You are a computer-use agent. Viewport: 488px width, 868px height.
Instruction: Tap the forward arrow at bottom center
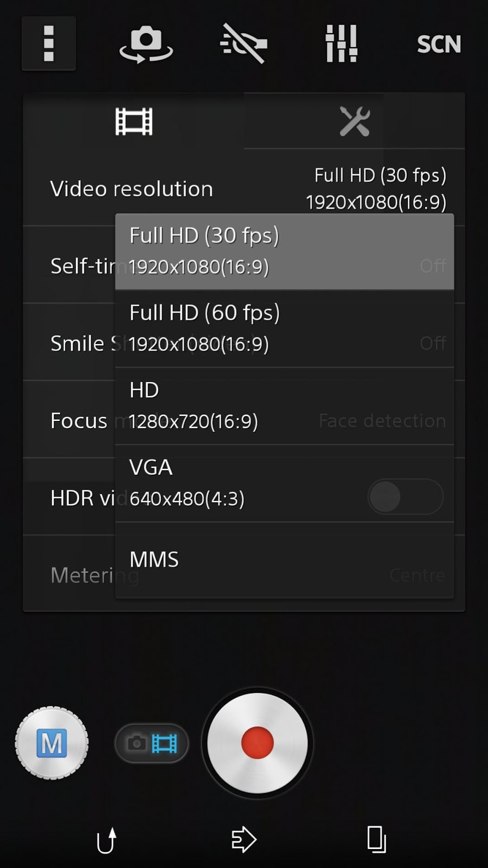coord(243,838)
